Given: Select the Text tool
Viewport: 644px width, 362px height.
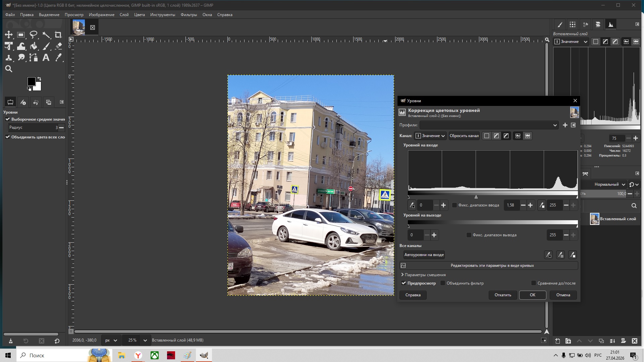Looking at the screenshot, I should point(46,57).
